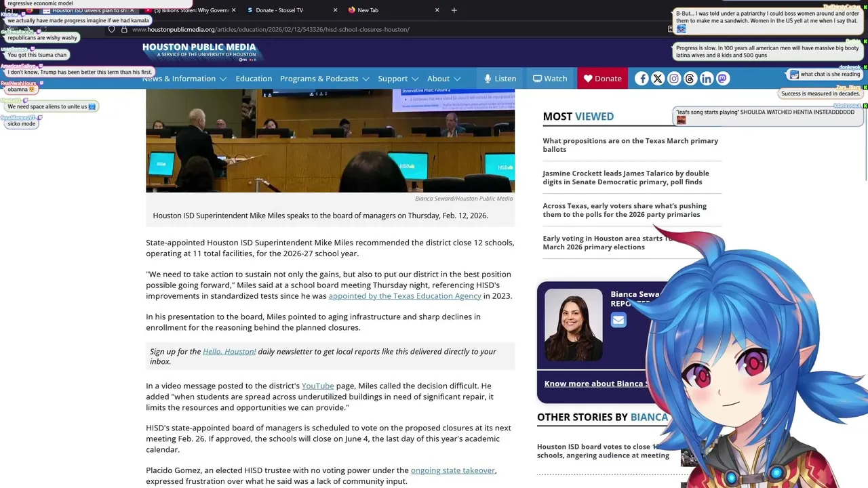The width and height of the screenshot is (868, 488).
Task: Click the red Donate heart button
Action: 602,79
